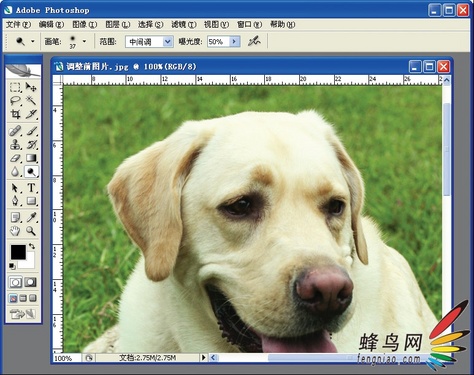Expand the brush preset picker arrow
The image size is (474, 375).
coord(84,41)
